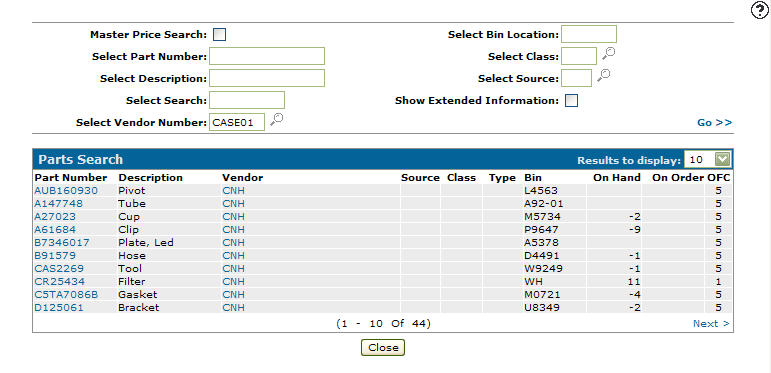Click the Bin column header
This screenshot has width=771, height=373.
[533, 177]
